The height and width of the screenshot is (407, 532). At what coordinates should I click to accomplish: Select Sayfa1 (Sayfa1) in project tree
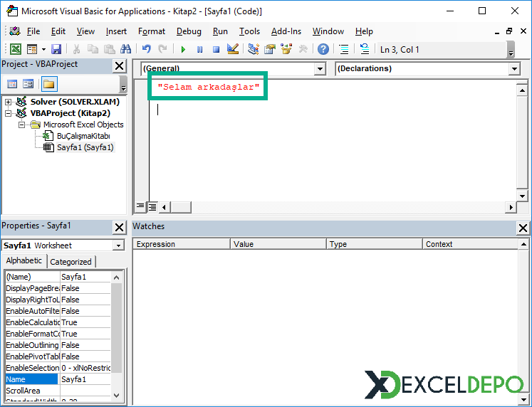[85, 147]
